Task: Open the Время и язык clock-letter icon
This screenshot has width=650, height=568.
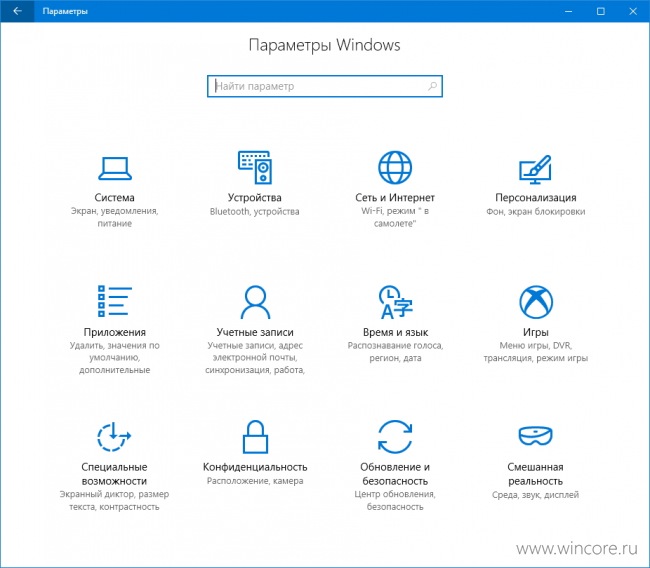Action: 395,302
